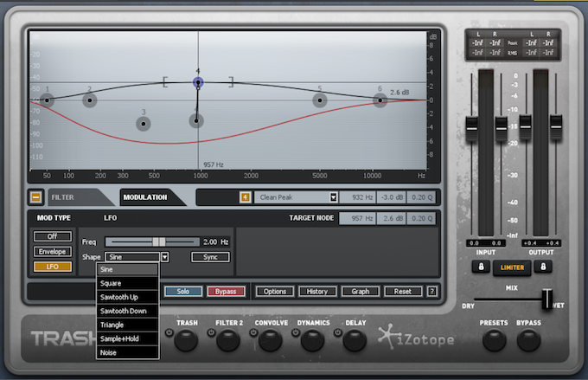The height and width of the screenshot is (380, 588).
Task: Click the left bandwidth bracket handle
Action: tap(165, 82)
